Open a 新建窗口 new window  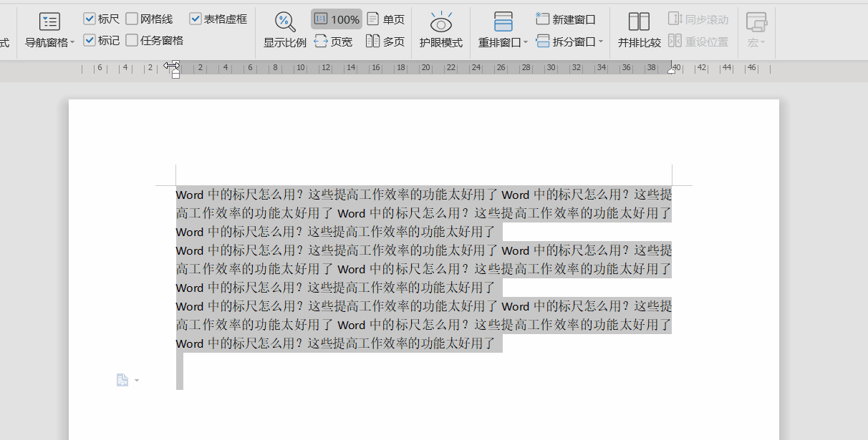pyautogui.click(x=566, y=19)
